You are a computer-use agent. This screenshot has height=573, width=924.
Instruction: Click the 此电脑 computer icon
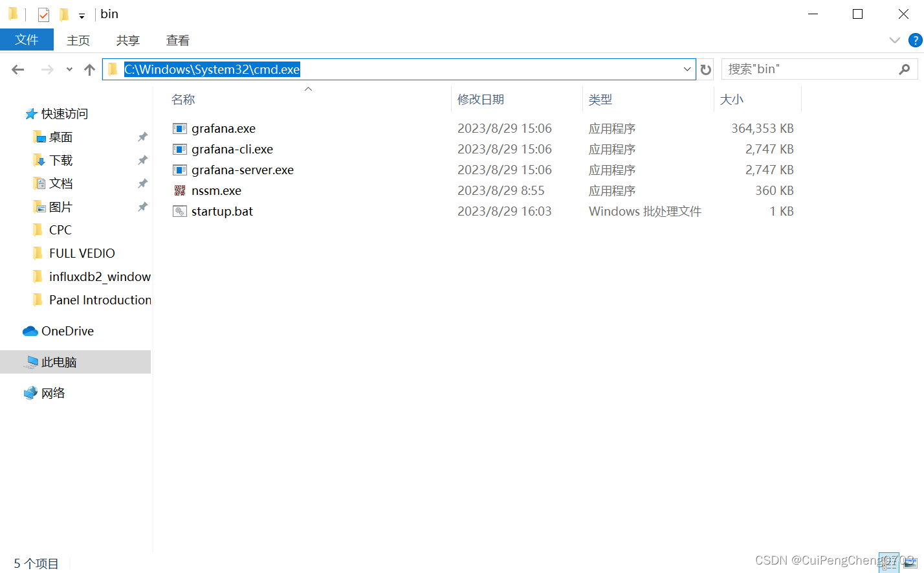(x=31, y=362)
